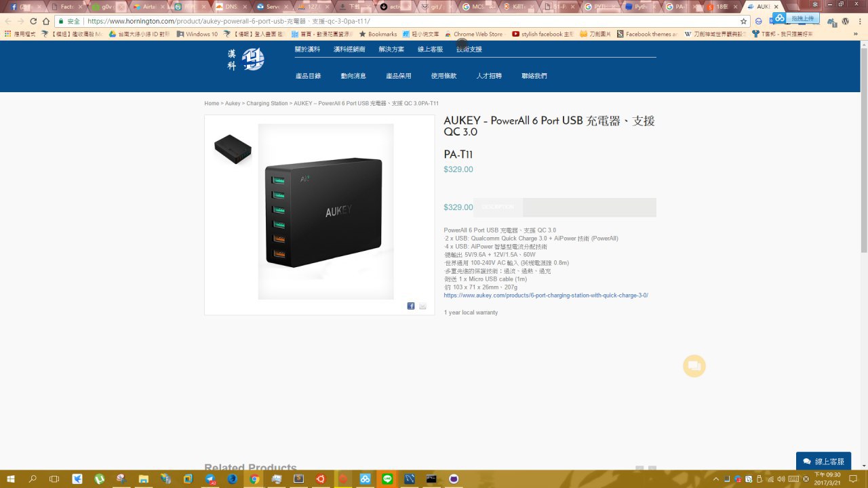
Task: Open the WordPress extension icon
Action: click(845, 21)
